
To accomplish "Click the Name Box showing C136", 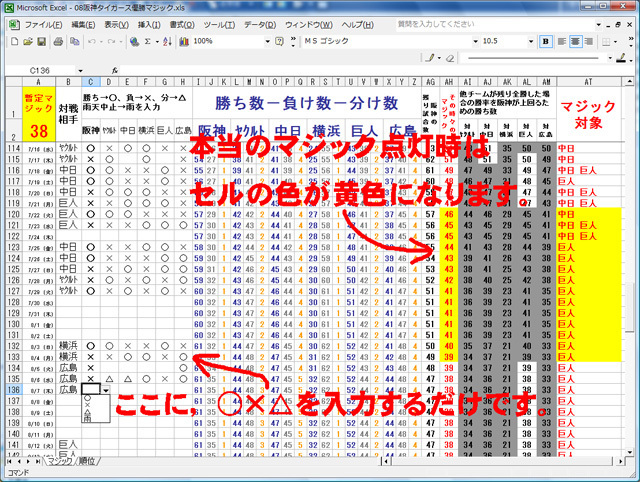I will 40,71.
